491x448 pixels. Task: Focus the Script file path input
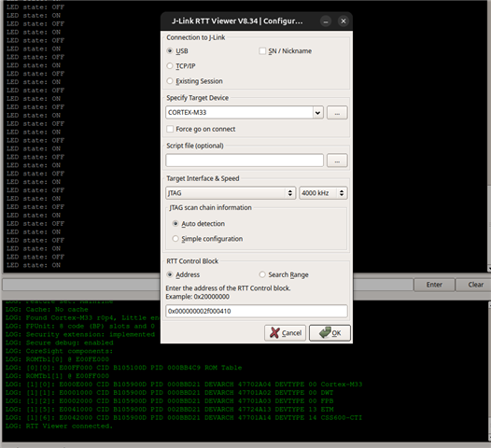pyautogui.click(x=245, y=161)
